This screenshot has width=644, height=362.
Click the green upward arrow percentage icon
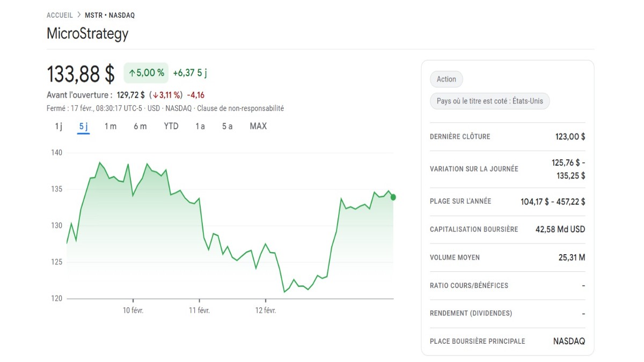pos(133,72)
